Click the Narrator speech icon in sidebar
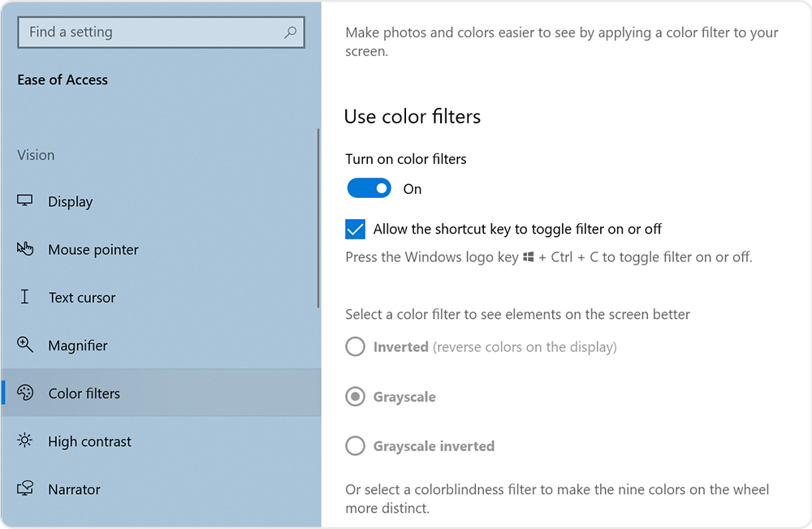This screenshot has height=529, width=812. (x=25, y=488)
